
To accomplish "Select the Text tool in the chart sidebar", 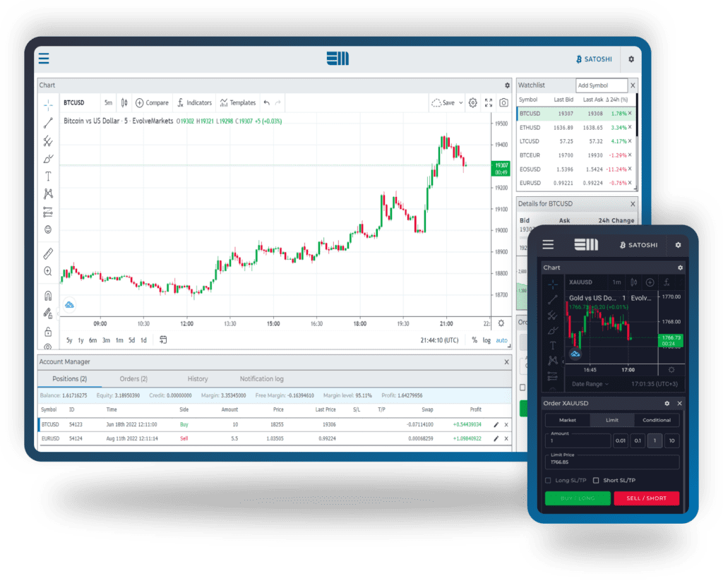I will coord(48,176).
